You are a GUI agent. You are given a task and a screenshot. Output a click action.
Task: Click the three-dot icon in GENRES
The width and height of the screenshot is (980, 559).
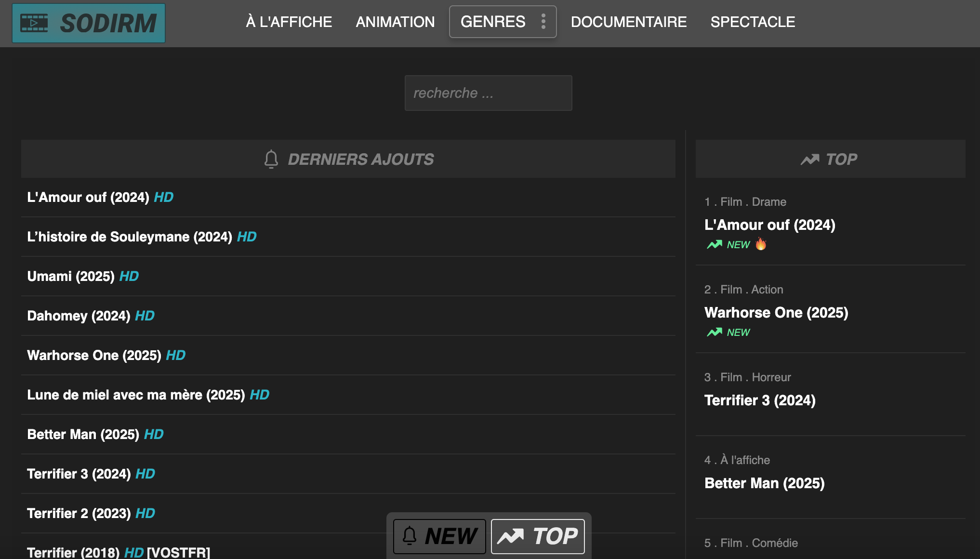tap(543, 22)
